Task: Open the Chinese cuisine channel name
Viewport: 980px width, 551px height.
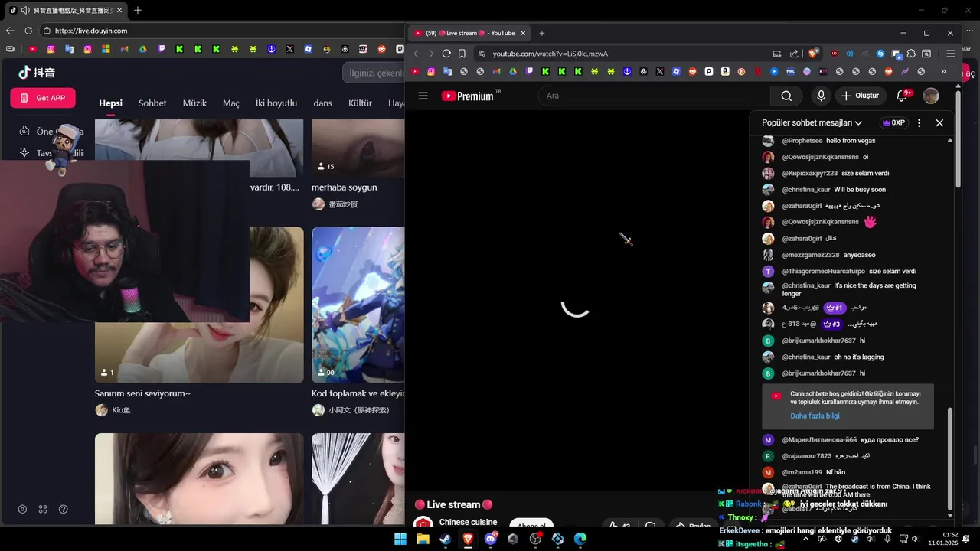Action: click(x=468, y=522)
